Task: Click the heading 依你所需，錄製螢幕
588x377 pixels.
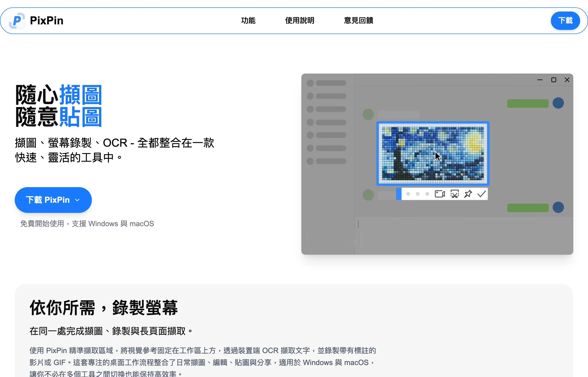Action: pos(104,308)
